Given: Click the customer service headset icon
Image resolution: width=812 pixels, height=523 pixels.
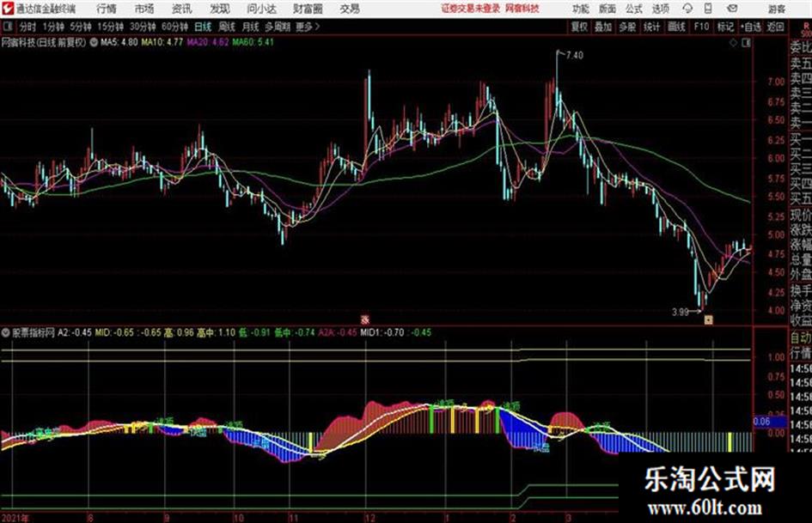Looking at the screenshot, I should pos(687,9).
